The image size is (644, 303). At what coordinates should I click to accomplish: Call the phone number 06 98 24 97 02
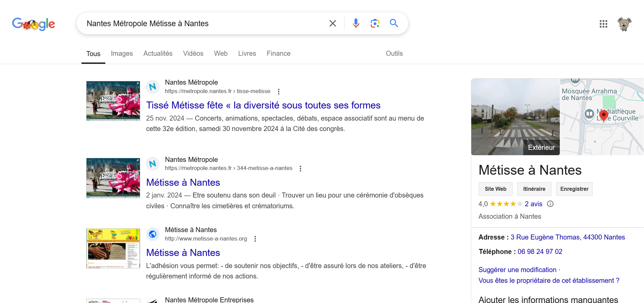540,252
